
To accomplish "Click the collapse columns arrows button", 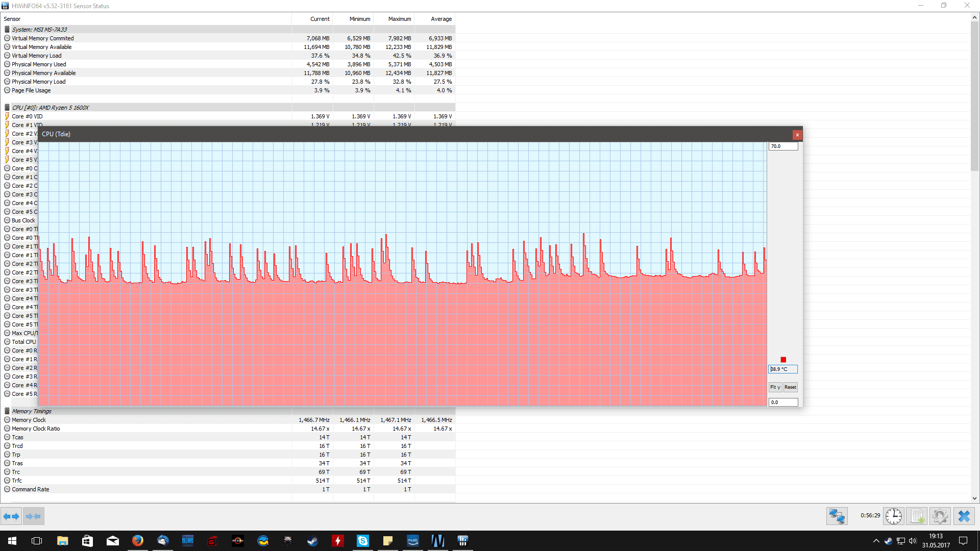I will [x=34, y=516].
